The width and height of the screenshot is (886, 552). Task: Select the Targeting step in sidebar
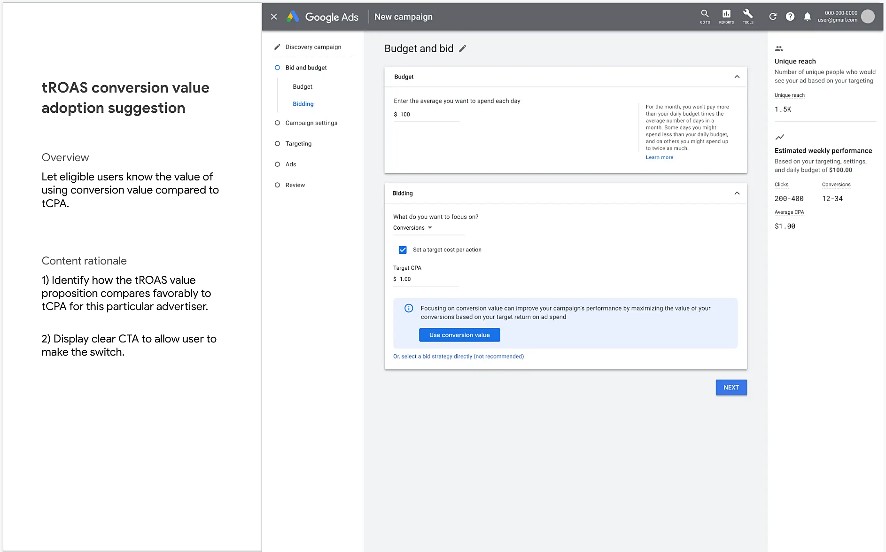298,144
